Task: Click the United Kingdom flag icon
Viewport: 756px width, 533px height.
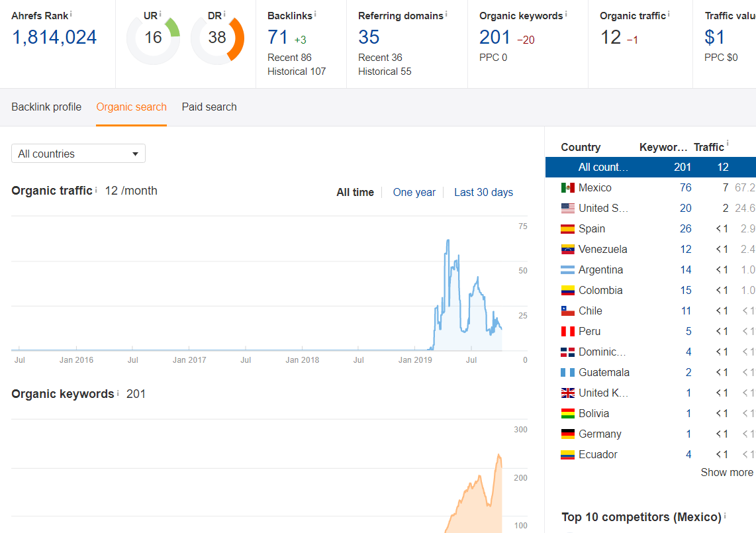Action: click(567, 393)
